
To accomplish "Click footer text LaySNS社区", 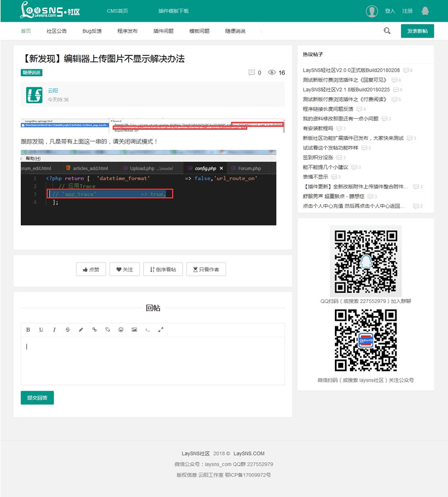I will (x=195, y=453).
